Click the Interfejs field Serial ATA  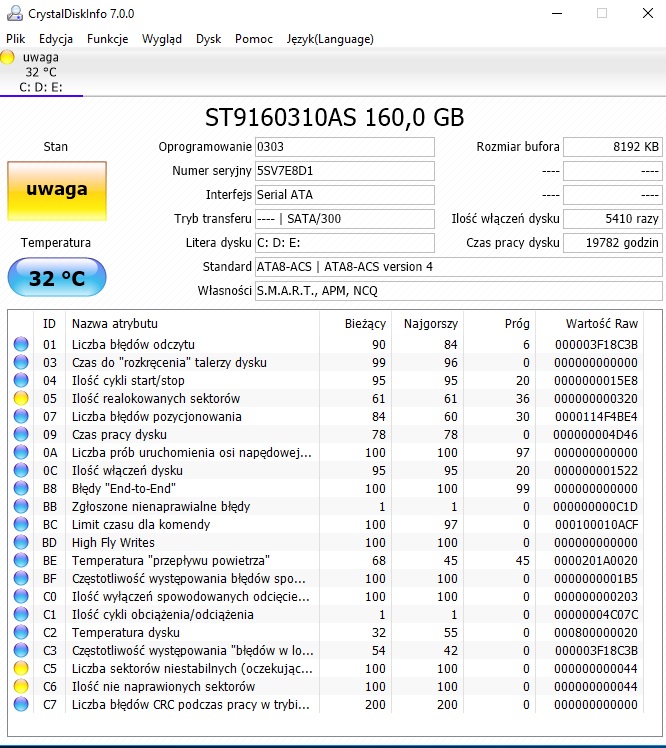pyautogui.click(x=344, y=195)
